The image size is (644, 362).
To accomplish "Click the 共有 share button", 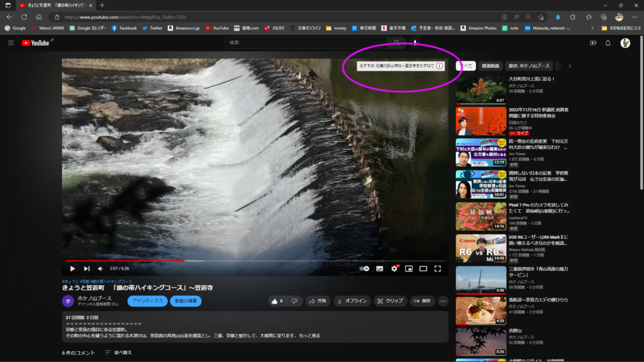I will [x=318, y=301].
